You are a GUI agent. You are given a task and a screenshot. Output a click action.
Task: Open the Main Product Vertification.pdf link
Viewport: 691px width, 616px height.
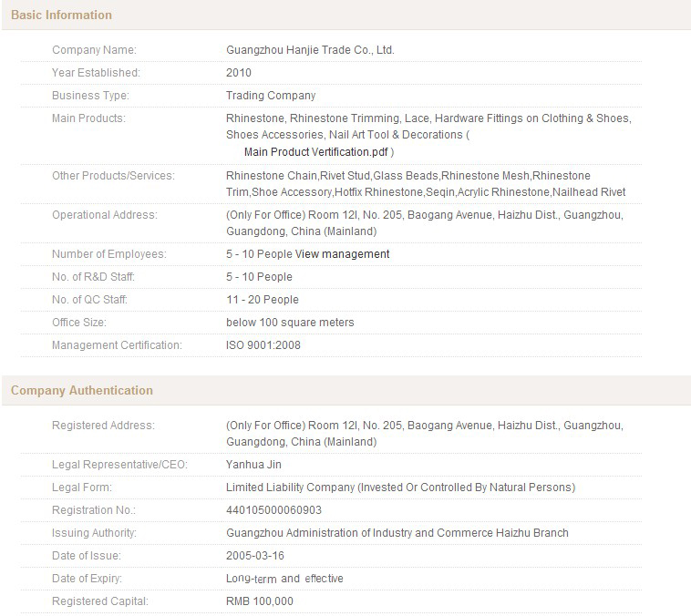[x=316, y=152]
